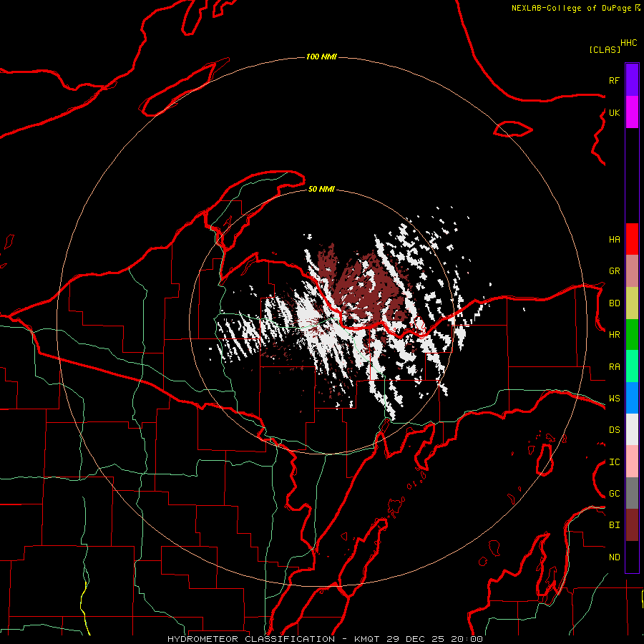Click the aqua RA legend swatch
The image size is (644, 644).
click(632, 366)
